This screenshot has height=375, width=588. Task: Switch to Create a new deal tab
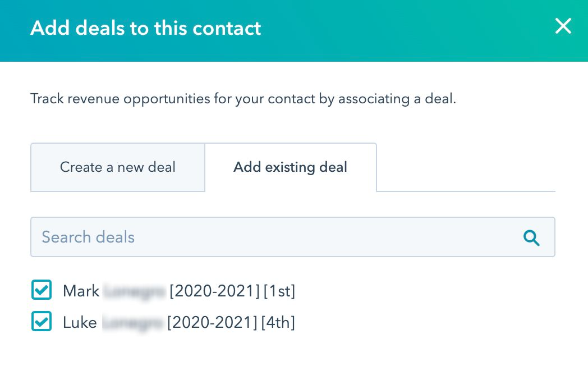tap(118, 167)
